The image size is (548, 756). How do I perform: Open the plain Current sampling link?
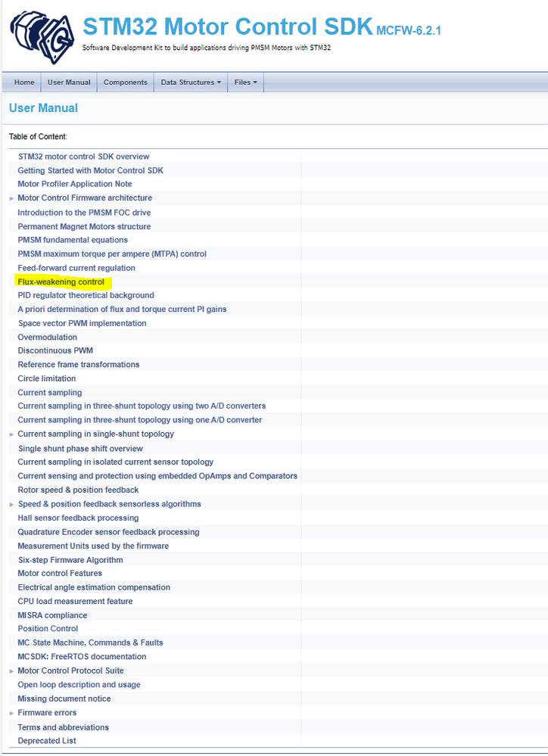[50, 393]
